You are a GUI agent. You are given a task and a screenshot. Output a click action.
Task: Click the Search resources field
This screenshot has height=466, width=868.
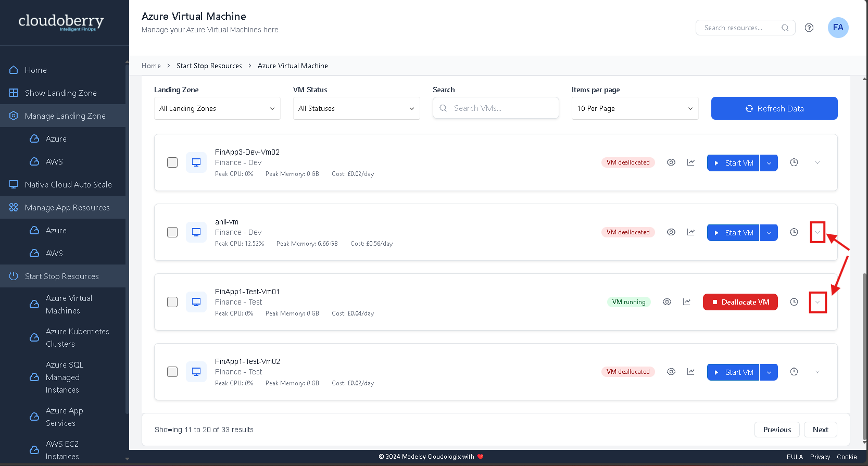tap(746, 28)
